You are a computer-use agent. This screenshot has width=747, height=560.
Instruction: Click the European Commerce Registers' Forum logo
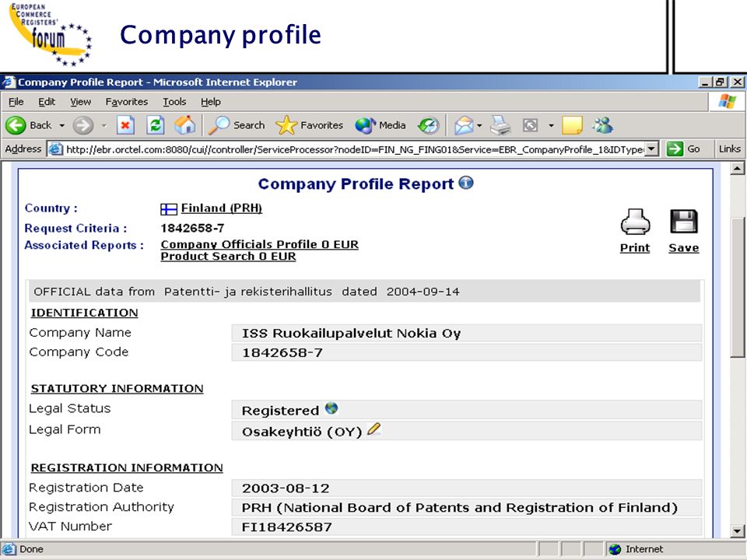click(50, 33)
